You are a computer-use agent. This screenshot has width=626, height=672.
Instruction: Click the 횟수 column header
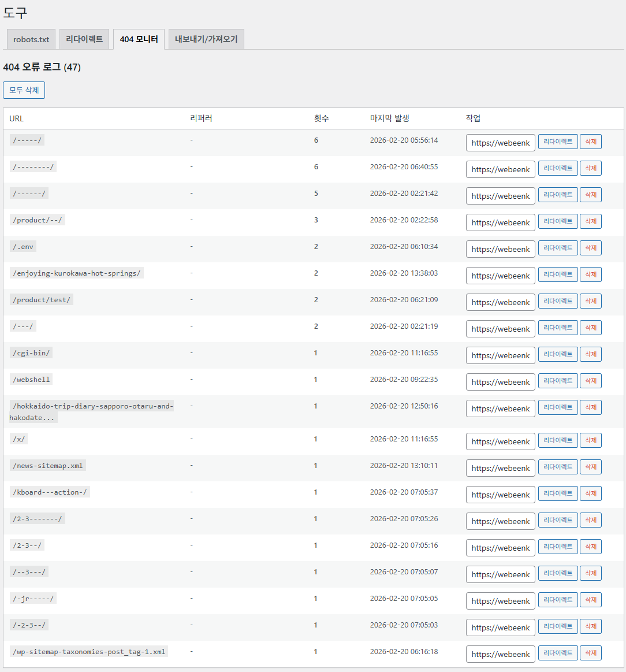click(321, 118)
